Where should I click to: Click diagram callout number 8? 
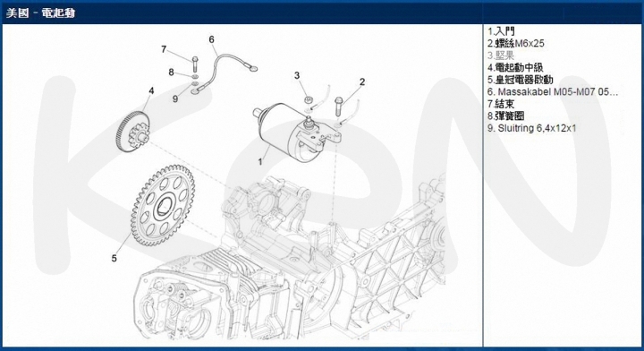pyautogui.click(x=171, y=73)
